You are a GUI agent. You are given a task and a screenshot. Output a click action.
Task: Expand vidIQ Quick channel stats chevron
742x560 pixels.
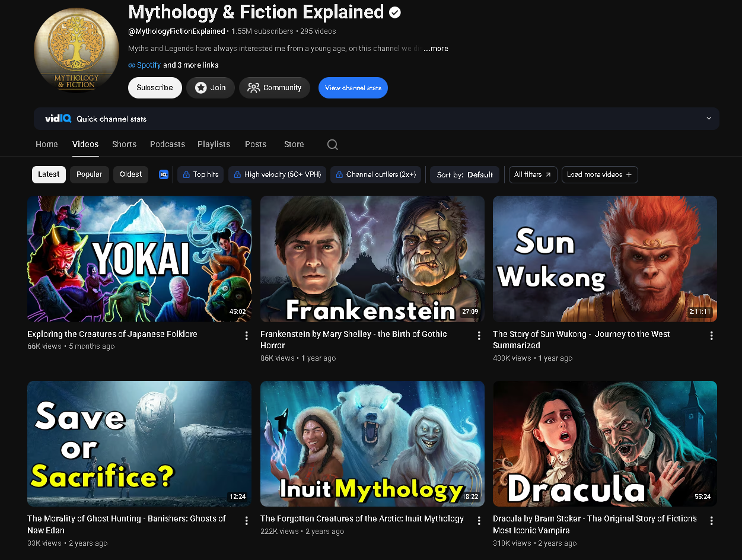pos(709,119)
